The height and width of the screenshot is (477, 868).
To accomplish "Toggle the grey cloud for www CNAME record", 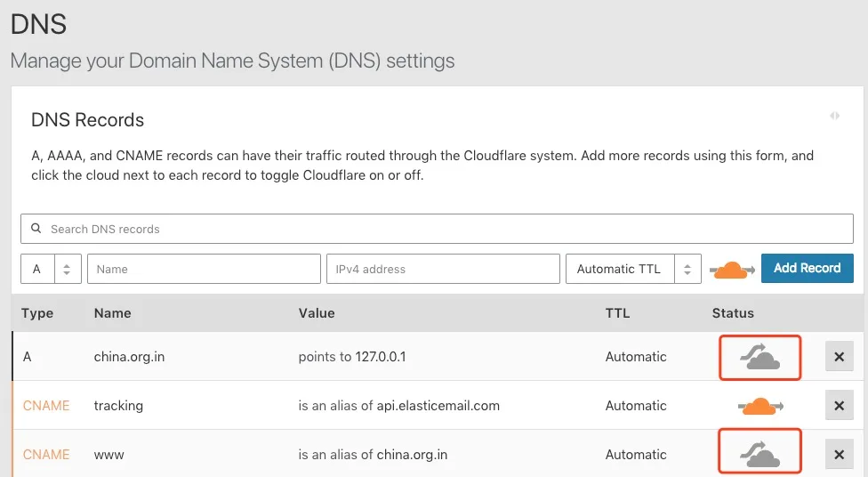I will [760, 455].
